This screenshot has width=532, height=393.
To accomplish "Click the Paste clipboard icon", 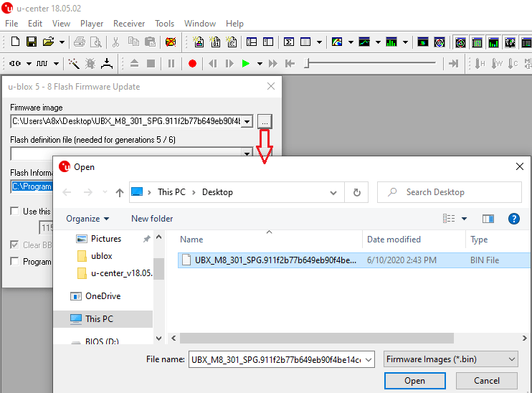I will click(150, 42).
